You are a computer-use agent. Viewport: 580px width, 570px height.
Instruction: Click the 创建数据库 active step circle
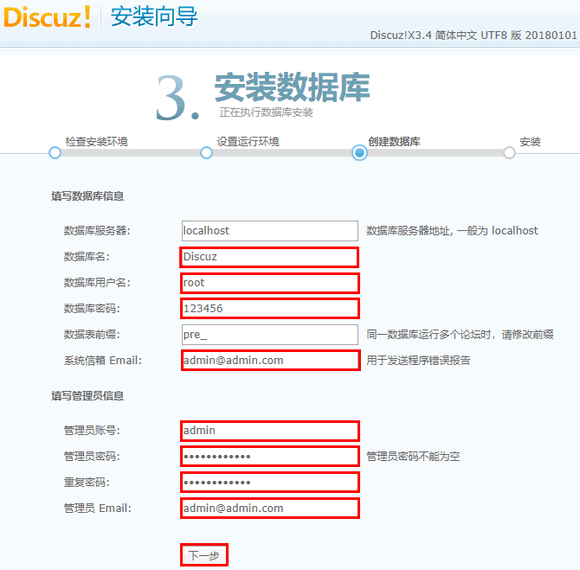tap(360, 152)
